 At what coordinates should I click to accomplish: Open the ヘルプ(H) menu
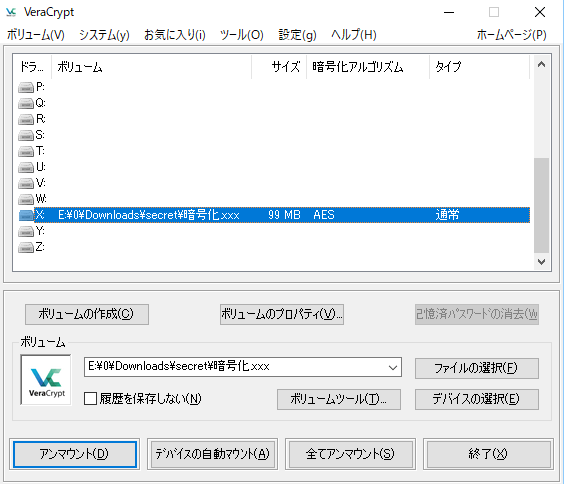coord(354,35)
